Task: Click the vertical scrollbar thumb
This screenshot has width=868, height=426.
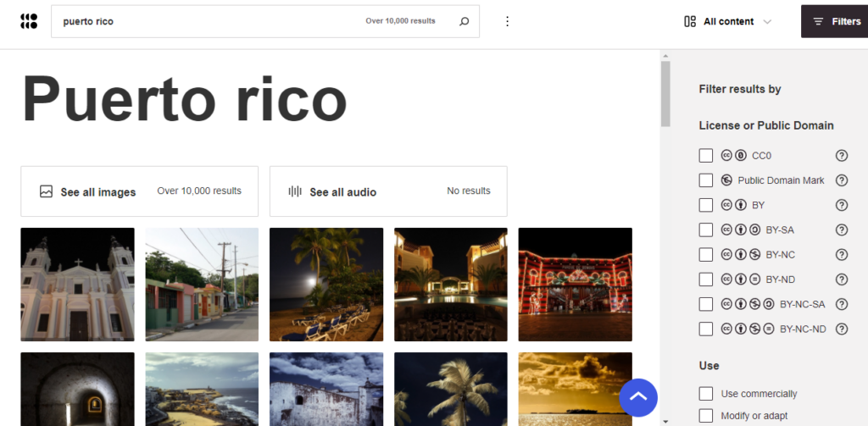Action: 665,93
